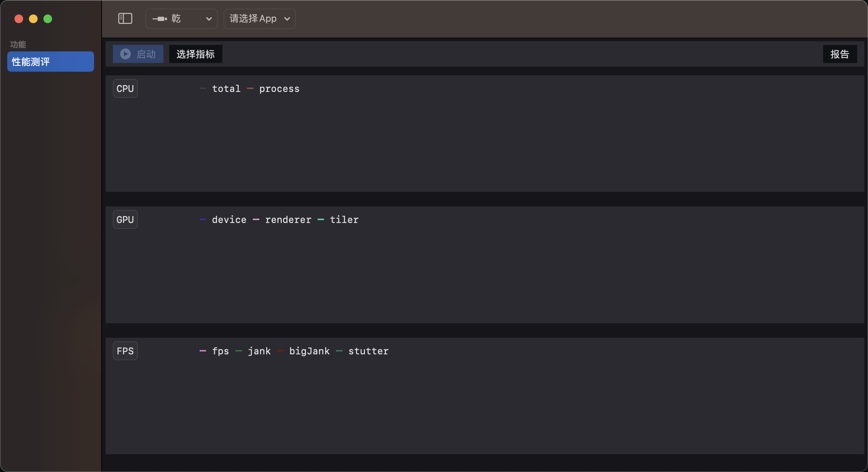This screenshot has height=472, width=868.
Task: Select 性能测评 in the sidebar
Action: pyautogui.click(x=50, y=62)
